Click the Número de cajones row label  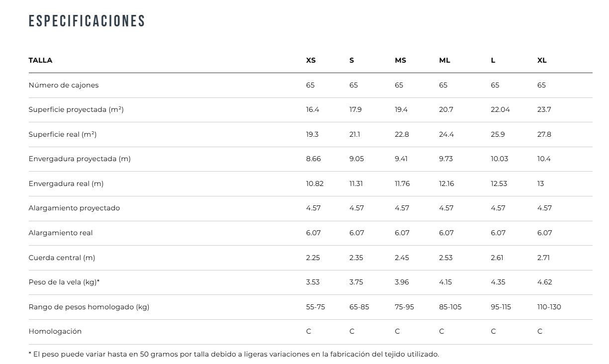[x=64, y=85]
